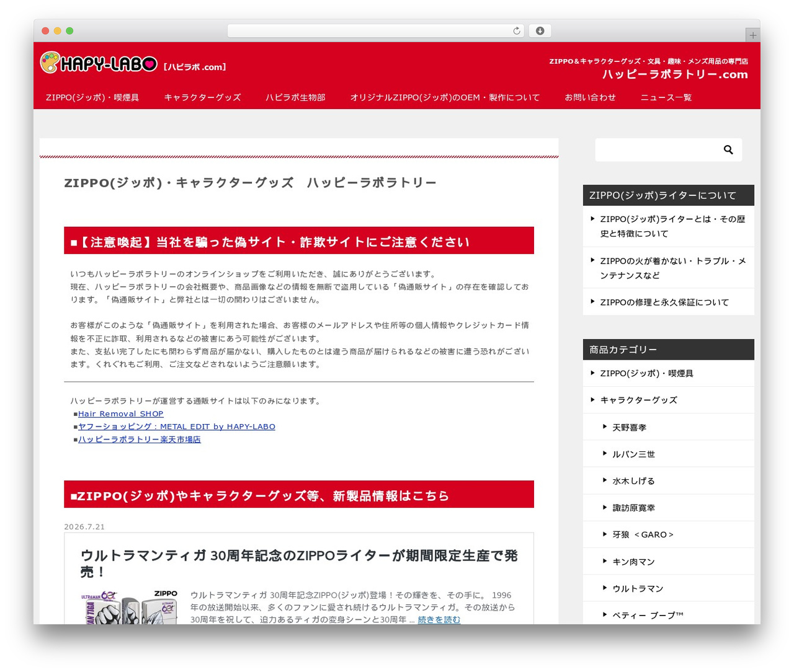Select キン肉マン category

(x=633, y=562)
